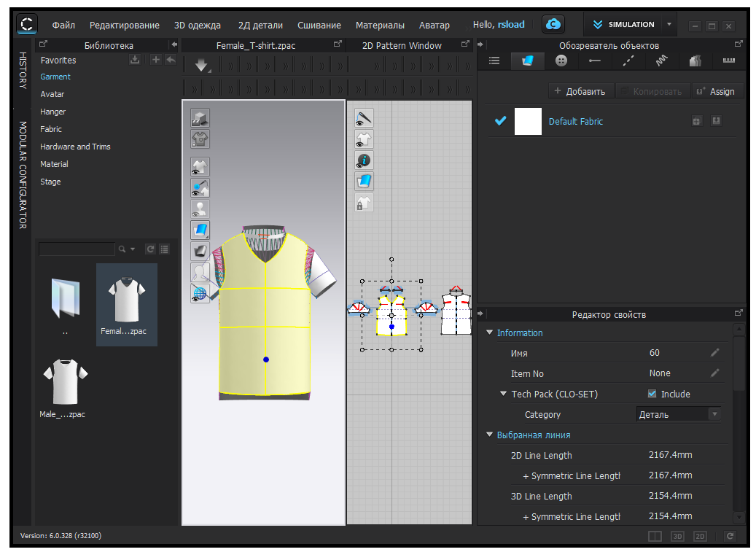Open the Сшивание menu
The height and width of the screenshot is (552, 756).
coord(319,26)
